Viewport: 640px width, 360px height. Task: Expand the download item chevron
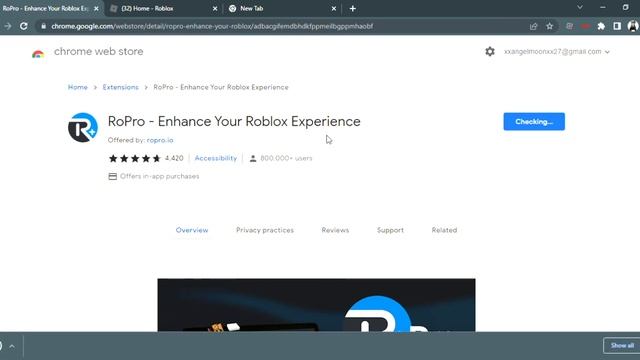(12, 346)
